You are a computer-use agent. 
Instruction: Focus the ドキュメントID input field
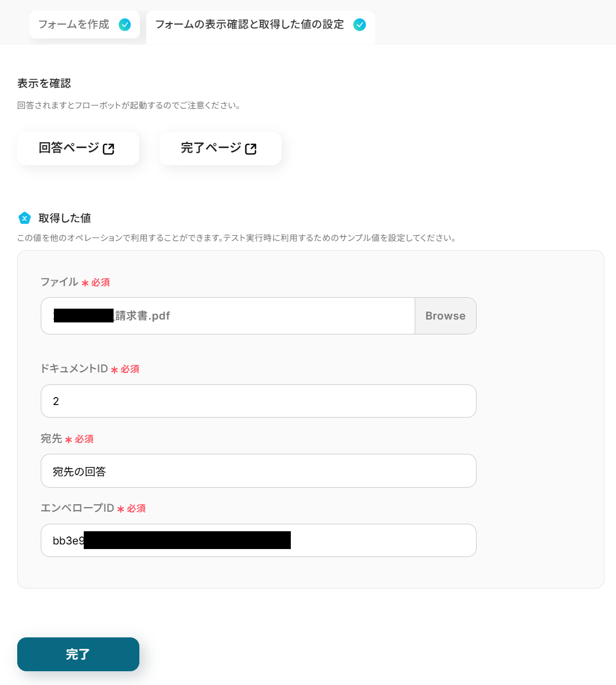click(x=259, y=401)
